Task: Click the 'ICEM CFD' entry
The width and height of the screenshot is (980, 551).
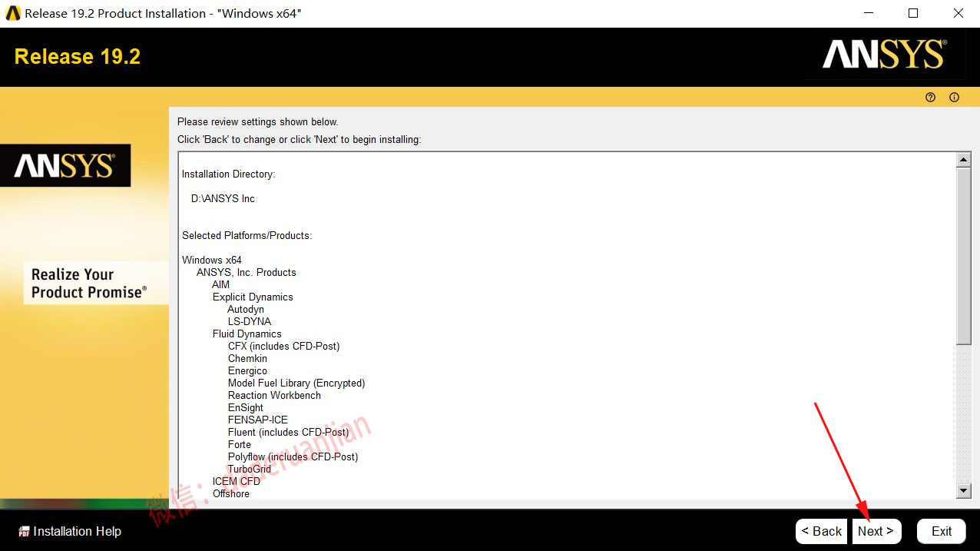Action: click(x=237, y=482)
